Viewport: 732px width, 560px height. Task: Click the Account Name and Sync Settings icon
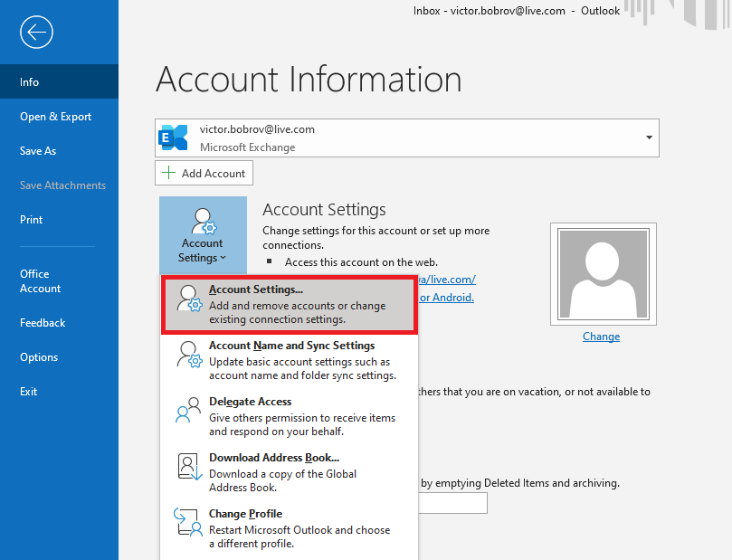(187, 355)
